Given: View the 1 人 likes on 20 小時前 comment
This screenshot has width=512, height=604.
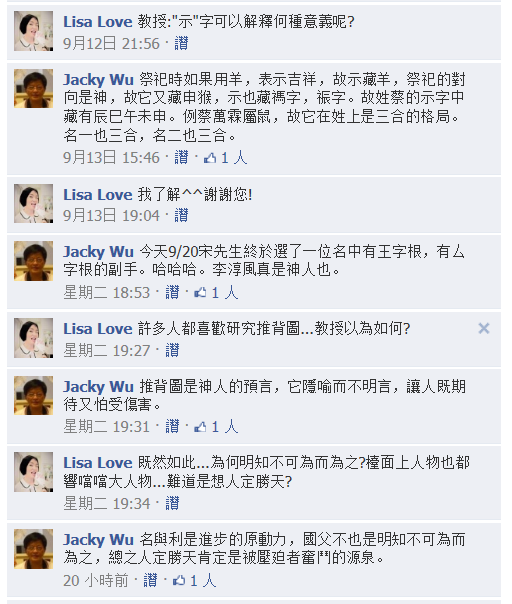Looking at the screenshot, I should pyautogui.click(x=203, y=580).
